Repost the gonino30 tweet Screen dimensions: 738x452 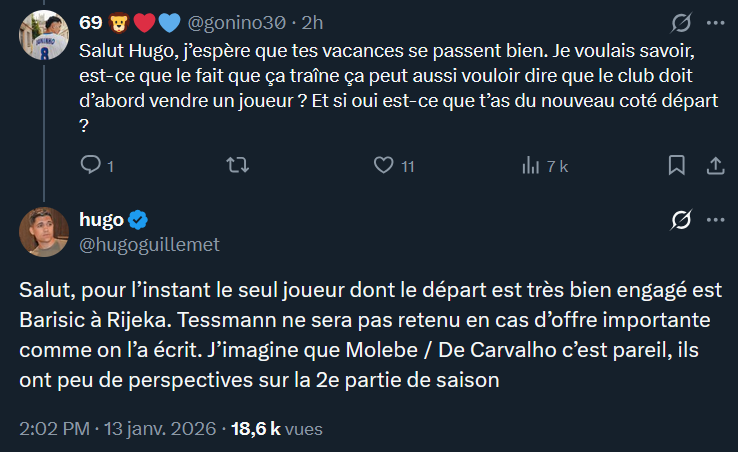click(x=237, y=166)
